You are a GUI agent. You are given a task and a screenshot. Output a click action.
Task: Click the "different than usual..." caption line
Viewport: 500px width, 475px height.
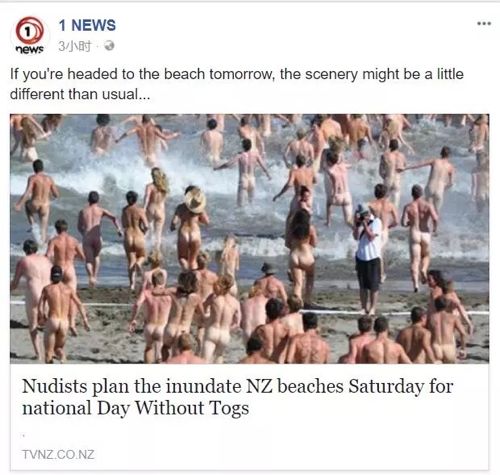coord(80,94)
